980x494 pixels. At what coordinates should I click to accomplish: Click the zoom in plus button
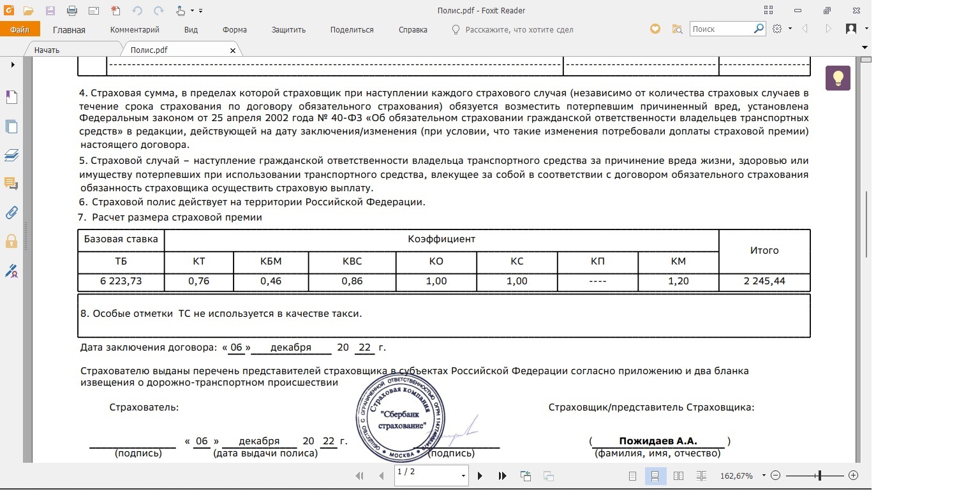pos(854,476)
